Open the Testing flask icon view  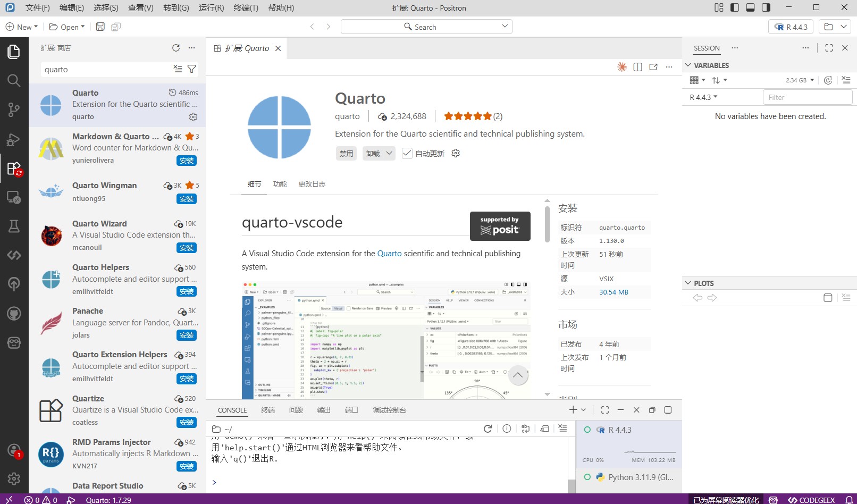pyautogui.click(x=14, y=226)
